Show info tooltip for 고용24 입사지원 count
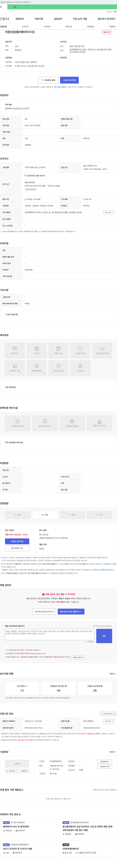The height and width of the screenshot is (868, 117). click(x=102, y=686)
